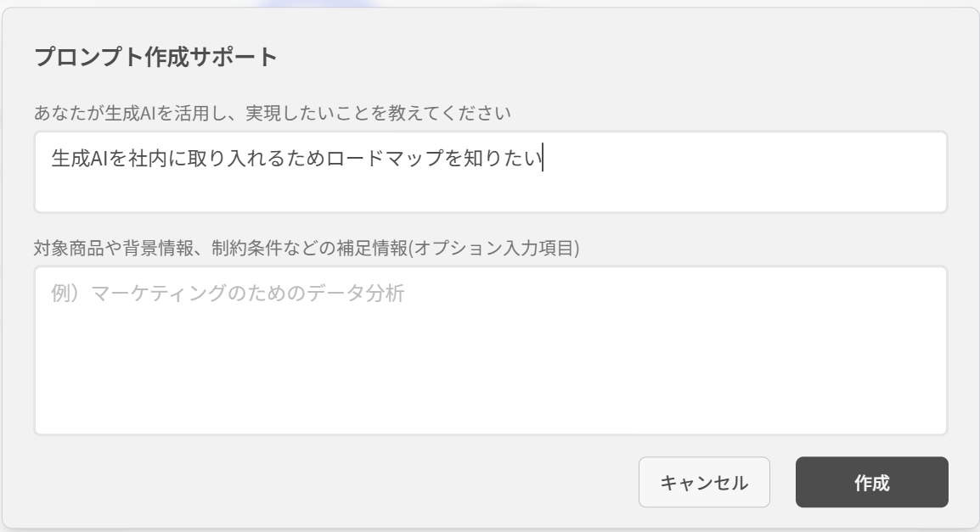980x532 pixels.
Task: Click the empty second line of first field
Action: pos(491,193)
